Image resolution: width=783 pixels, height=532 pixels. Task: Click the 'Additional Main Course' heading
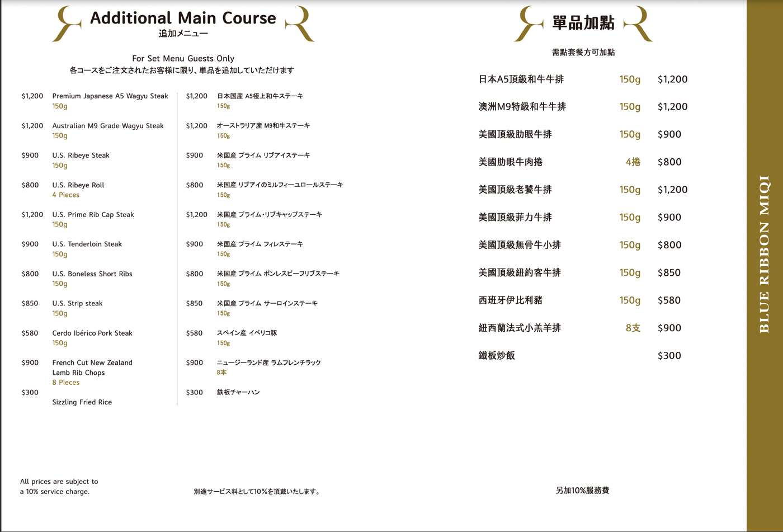coord(183,18)
